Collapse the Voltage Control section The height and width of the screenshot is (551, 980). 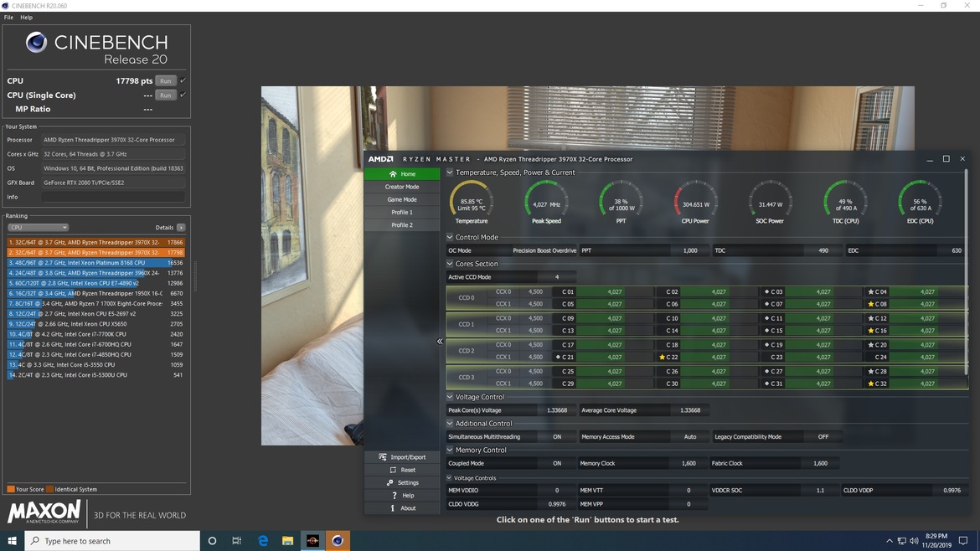(x=450, y=397)
